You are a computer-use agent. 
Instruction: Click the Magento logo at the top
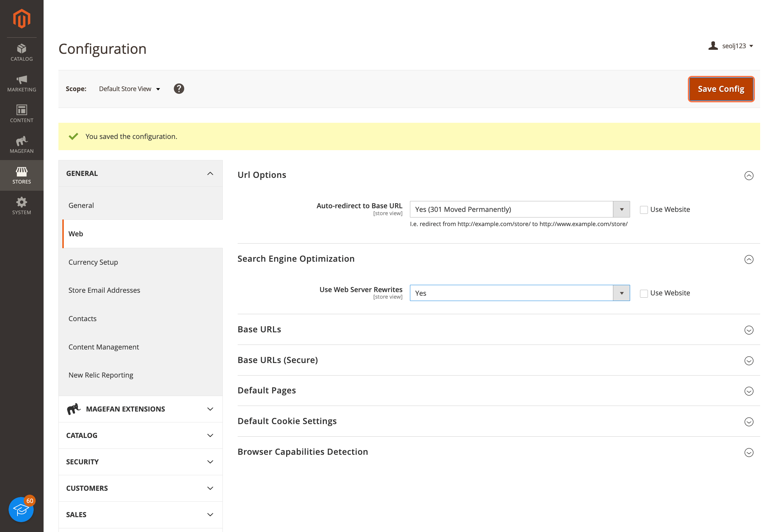21,19
